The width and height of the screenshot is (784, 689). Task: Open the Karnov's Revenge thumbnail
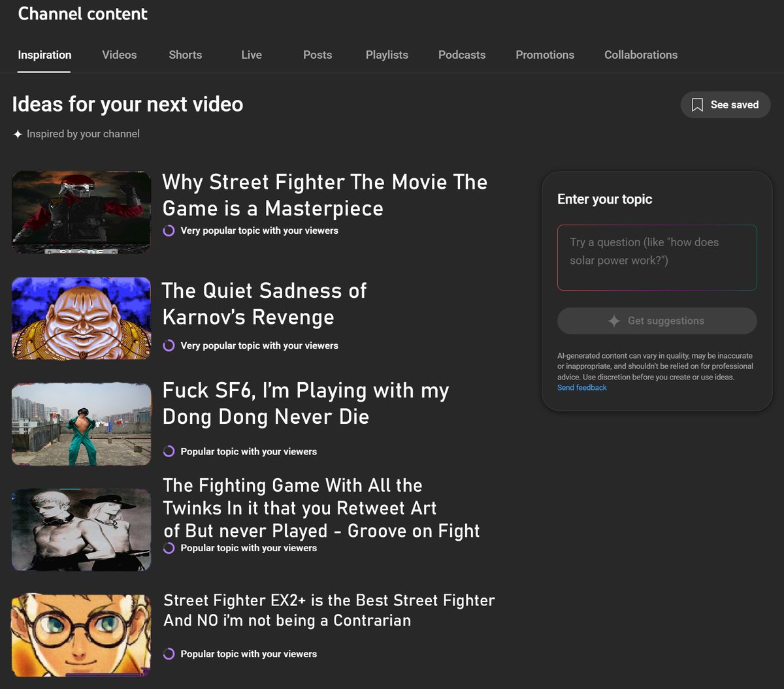82,318
